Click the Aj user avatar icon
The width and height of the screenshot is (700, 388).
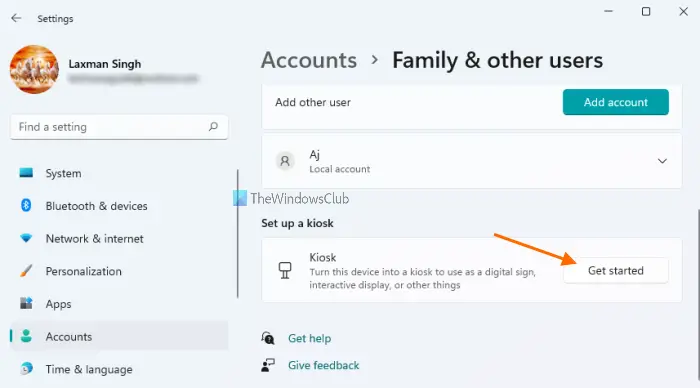(285, 161)
